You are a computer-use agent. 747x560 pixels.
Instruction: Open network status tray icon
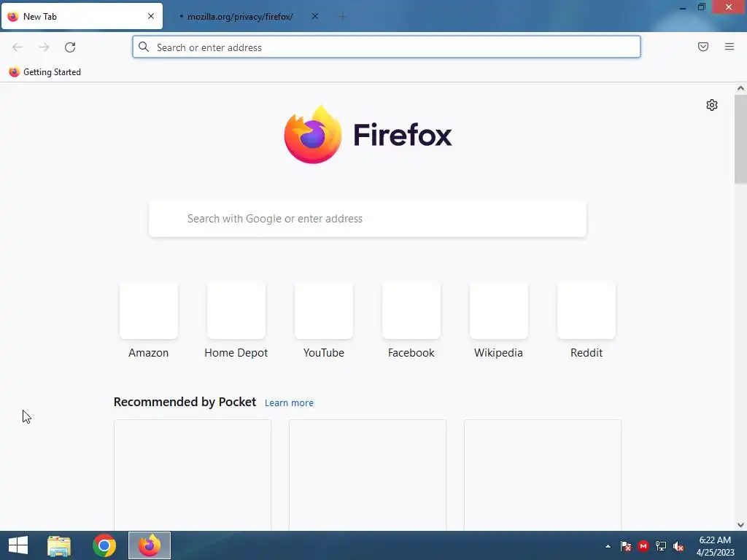click(661, 546)
